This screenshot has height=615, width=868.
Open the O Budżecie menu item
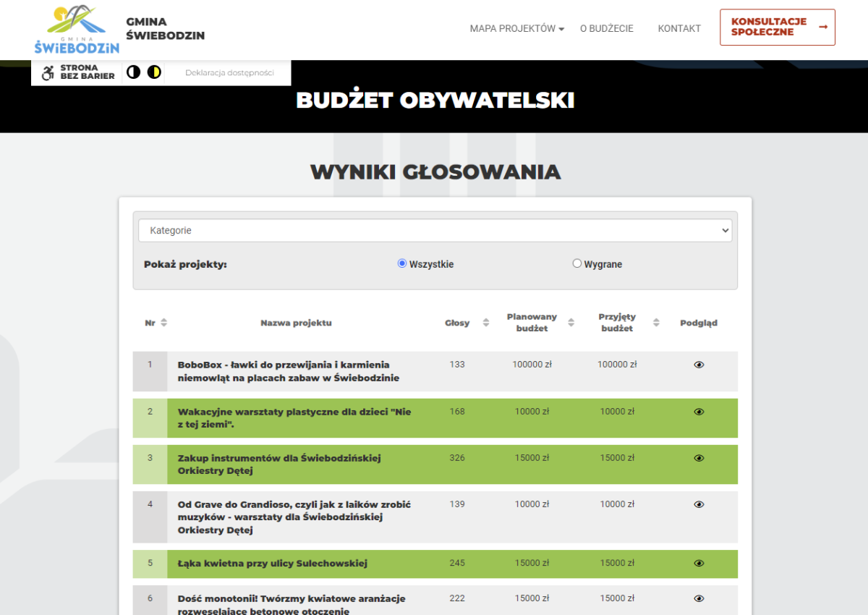[x=606, y=28]
